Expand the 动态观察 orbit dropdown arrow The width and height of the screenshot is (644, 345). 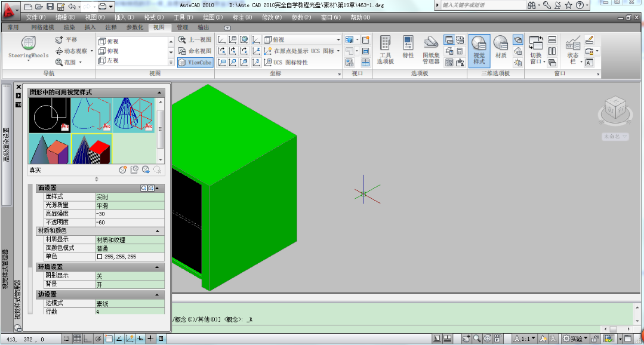coord(91,51)
